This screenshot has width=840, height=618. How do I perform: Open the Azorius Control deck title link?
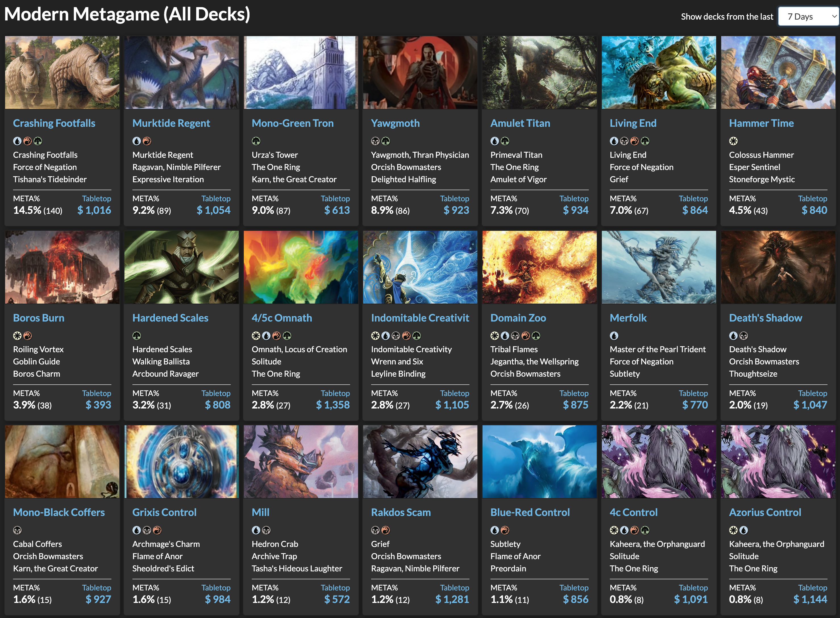tap(765, 512)
